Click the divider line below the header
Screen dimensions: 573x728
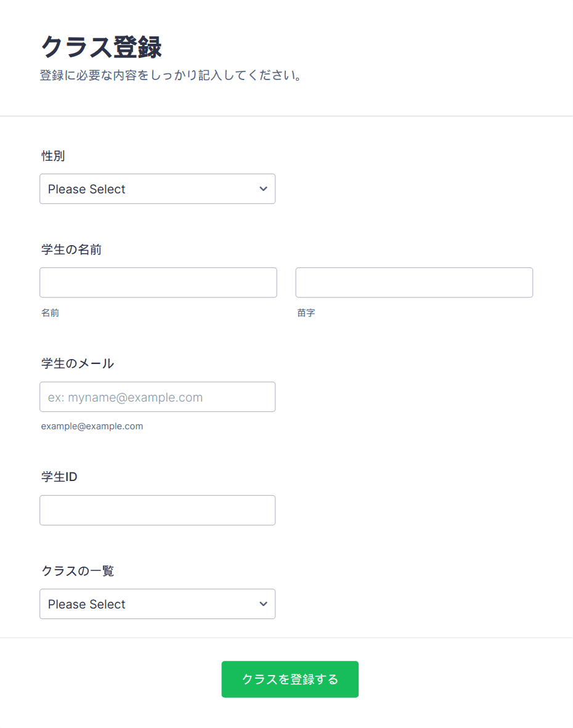(286, 116)
